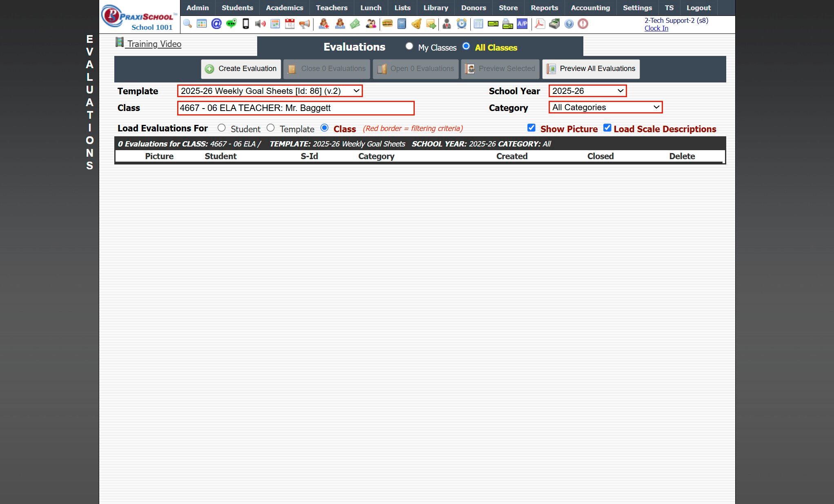Select Student for Load Evaluations For
This screenshot has width=834, height=504.
tap(221, 128)
